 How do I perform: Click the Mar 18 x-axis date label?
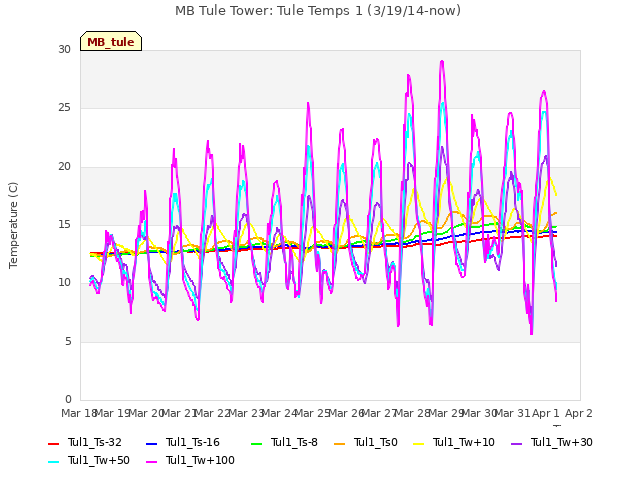point(79,413)
